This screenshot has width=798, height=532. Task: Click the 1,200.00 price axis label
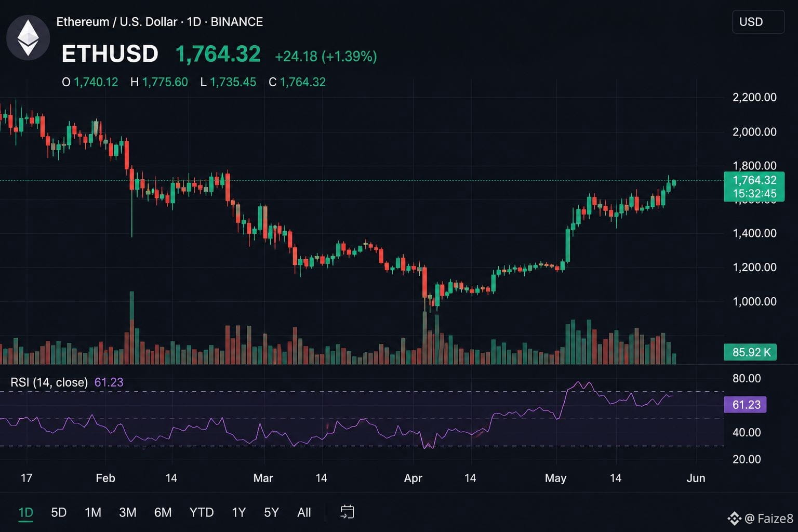[754, 268]
